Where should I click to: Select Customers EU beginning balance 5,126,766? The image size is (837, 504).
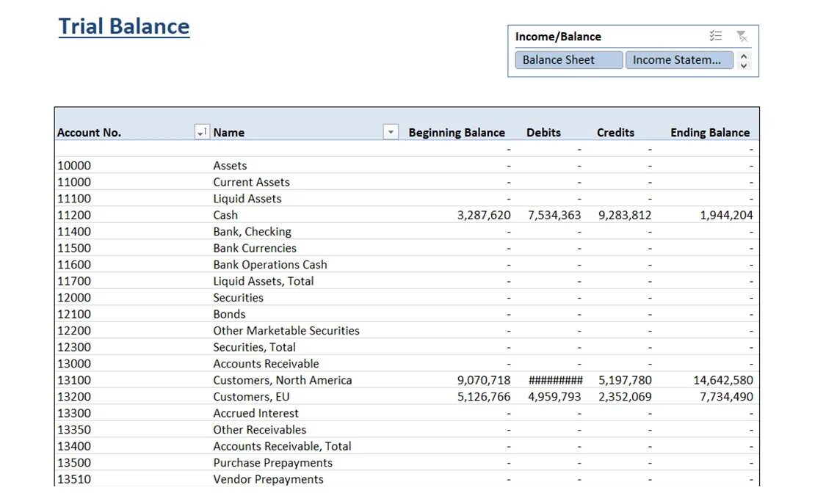coord(484,397)
